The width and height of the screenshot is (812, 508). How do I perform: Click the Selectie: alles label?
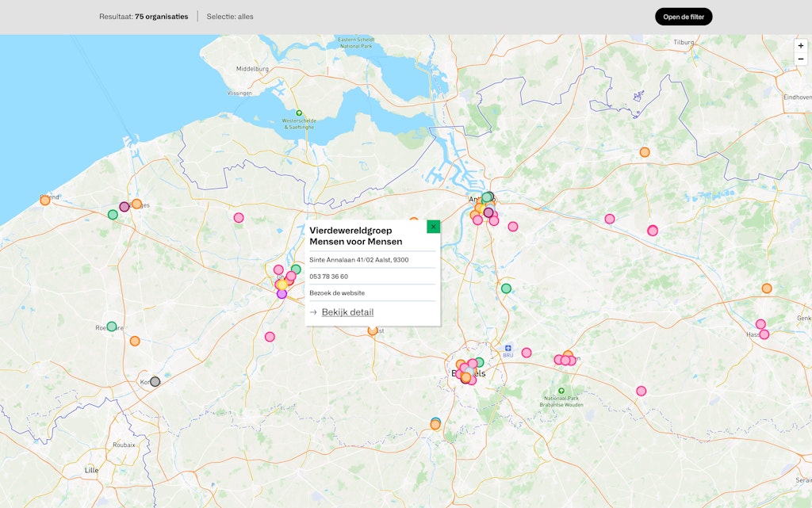click(x=230, y=17)
